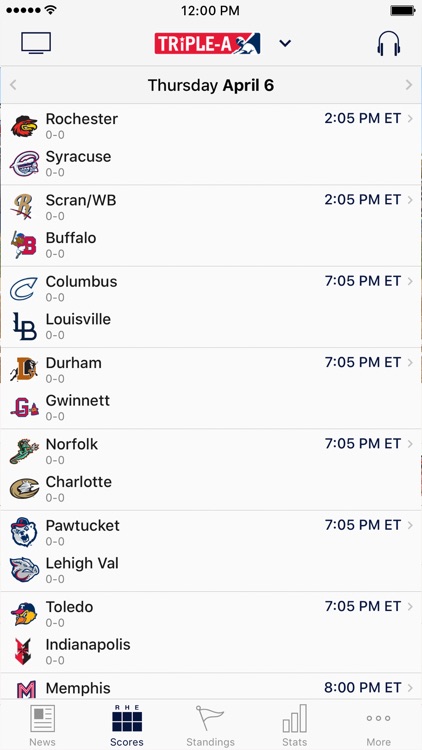
Task: Tap the Buffalo Bisons team logo
Action: click(x=24, y=245)
